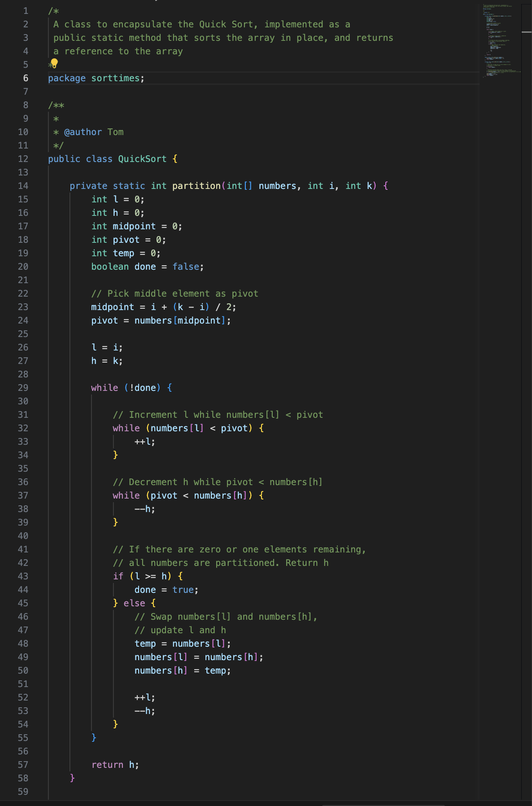This screenshot has height=806, width=532.
Task: Click 'pivot' in the declaration on line 18
Action: tap(126, 240)
